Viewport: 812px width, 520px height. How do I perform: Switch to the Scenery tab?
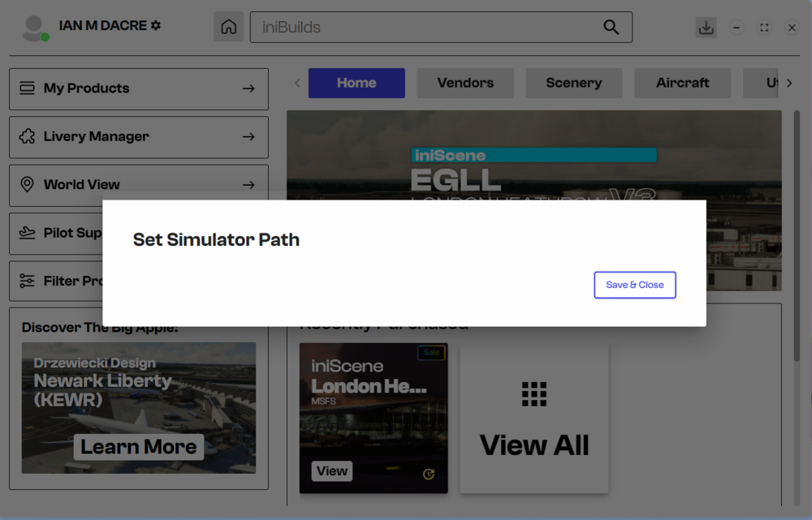[573, 83]
